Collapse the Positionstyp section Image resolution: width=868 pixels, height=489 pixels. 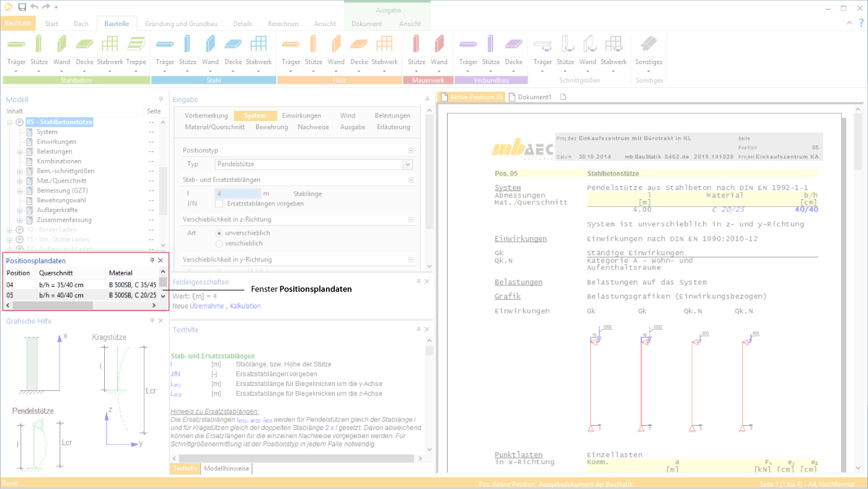coord(410,151)
